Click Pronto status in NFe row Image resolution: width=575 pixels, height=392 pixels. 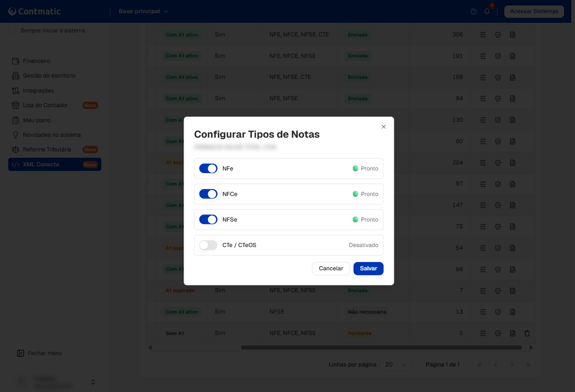(x=366, y=169)
